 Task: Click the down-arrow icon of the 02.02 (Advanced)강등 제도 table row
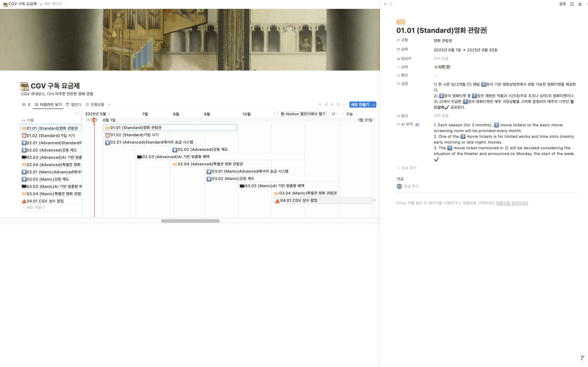tap(24, 150)
